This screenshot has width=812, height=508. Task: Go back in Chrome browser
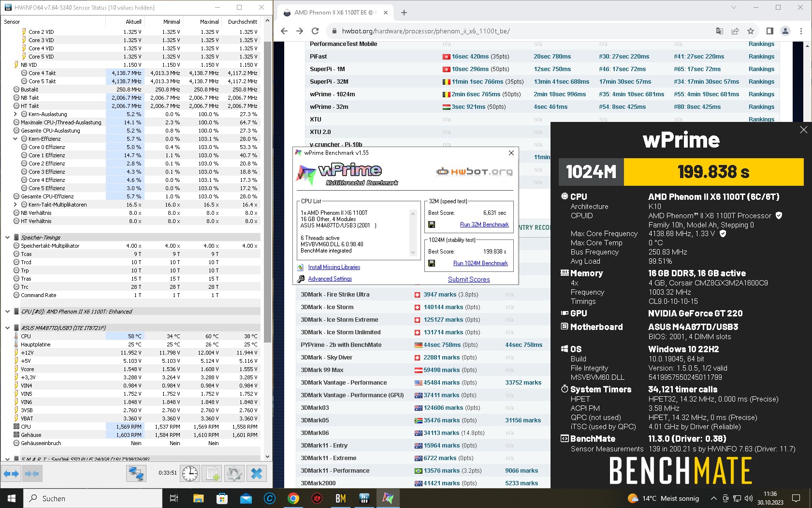284,31
